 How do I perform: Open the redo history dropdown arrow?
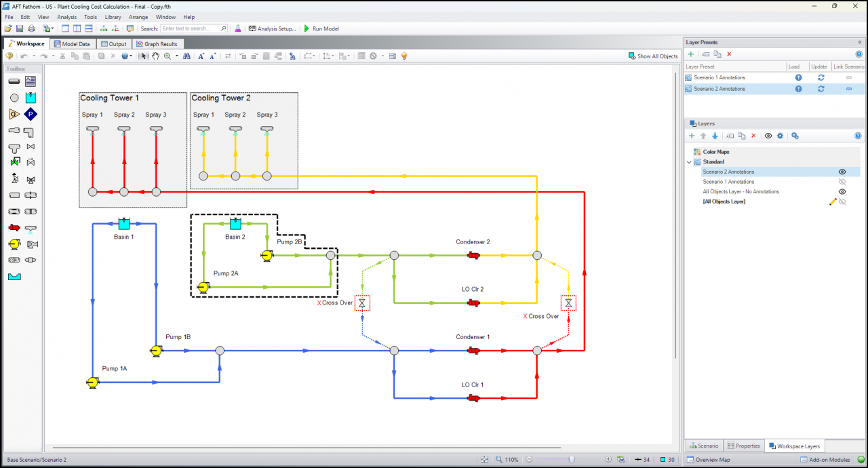point(53,56)
